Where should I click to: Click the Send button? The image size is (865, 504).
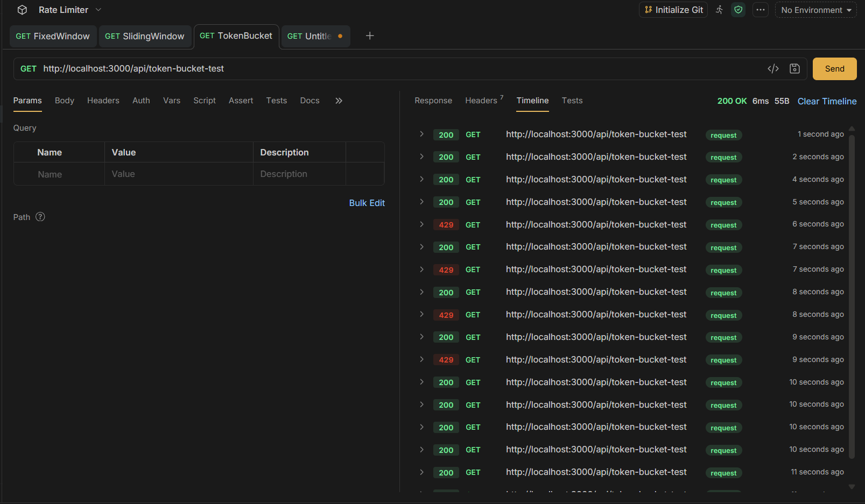(834, 69)
